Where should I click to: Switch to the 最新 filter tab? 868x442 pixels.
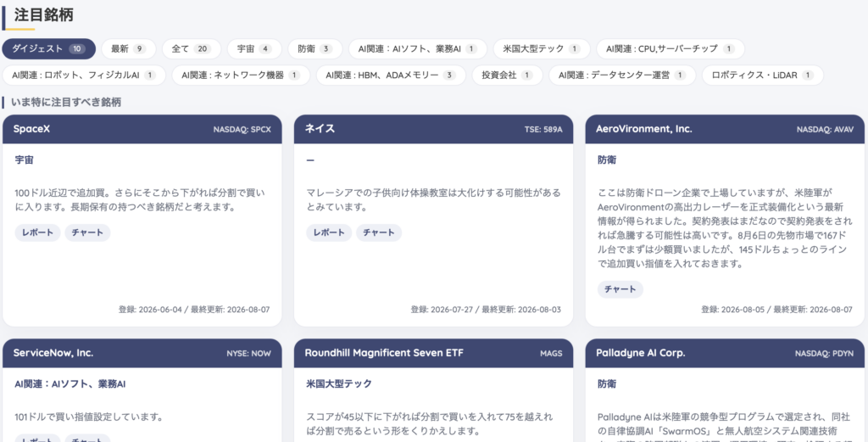click(x=128, y=48)
